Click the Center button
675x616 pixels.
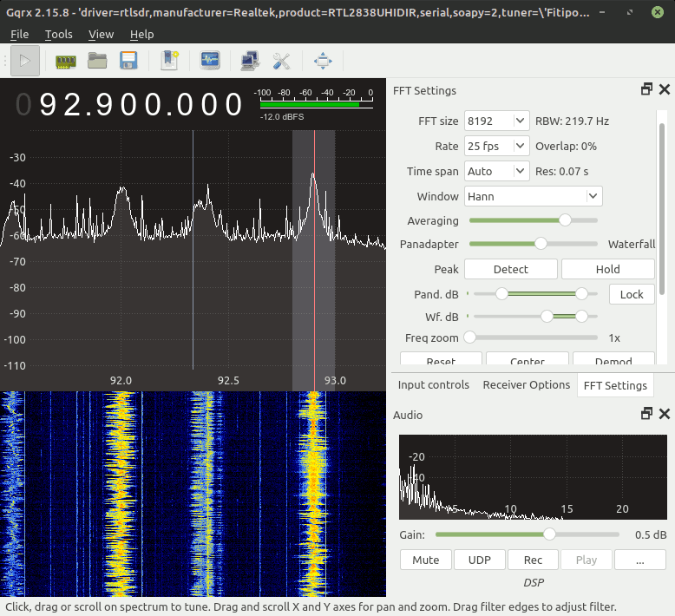point(528,359)
